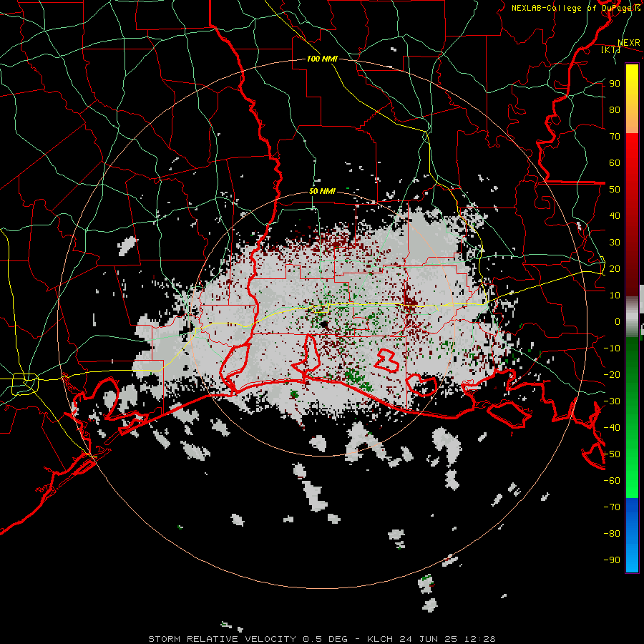644x644 pixels.
Task: Click the '100 NMI' range ring label
Action: (x=323, y=59)
